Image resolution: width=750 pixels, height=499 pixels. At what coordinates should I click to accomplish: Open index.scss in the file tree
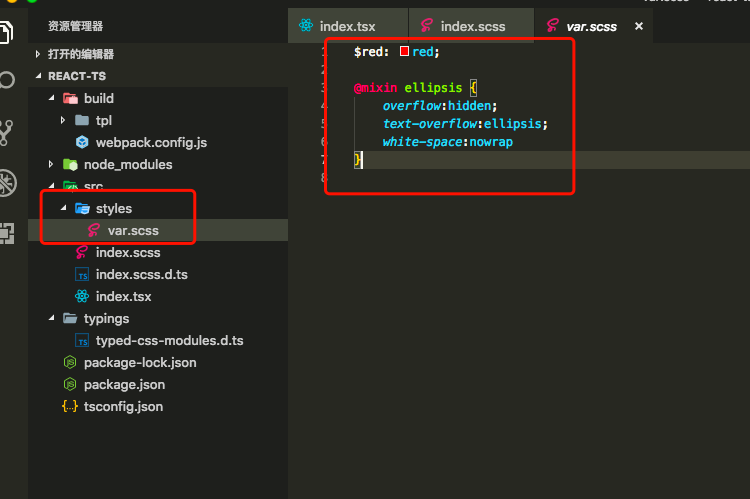click(x=128, y=253)
